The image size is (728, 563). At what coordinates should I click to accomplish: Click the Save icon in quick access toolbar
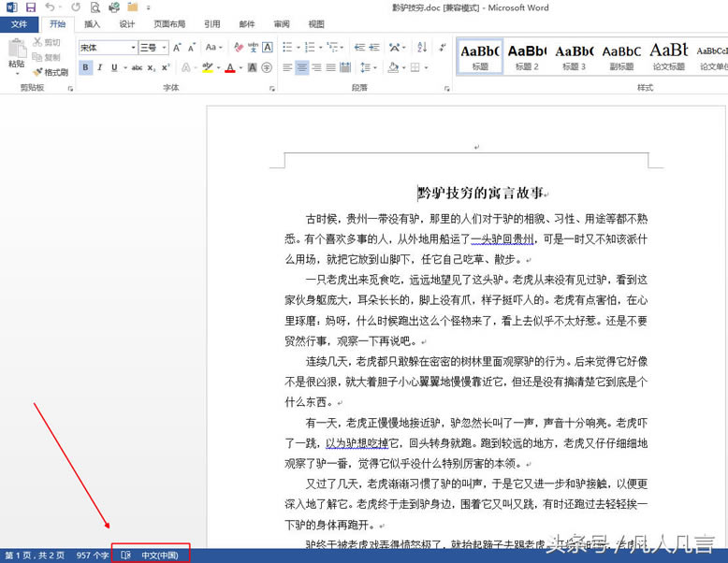(30, 7)
